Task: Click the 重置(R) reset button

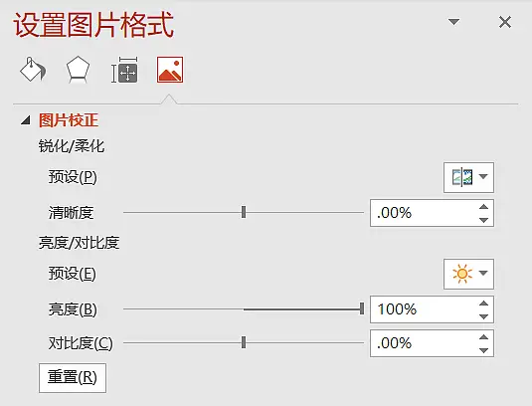Action: [73, 378]
